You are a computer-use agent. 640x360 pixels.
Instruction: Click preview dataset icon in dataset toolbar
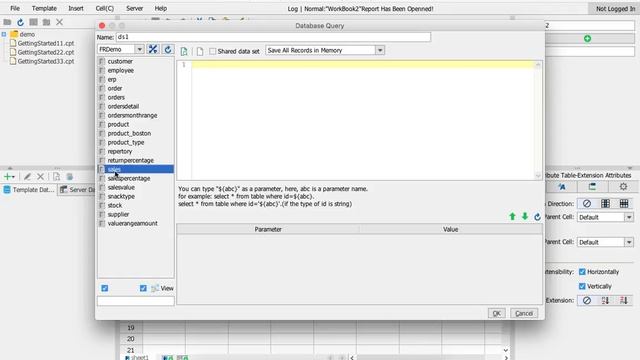tap(56, 177)
